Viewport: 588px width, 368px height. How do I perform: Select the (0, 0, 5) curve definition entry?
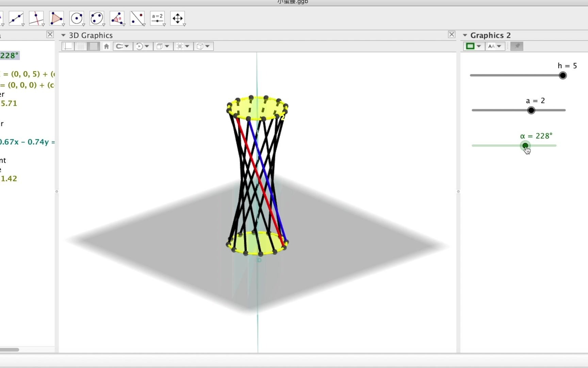pyautogui.click(x=27, y=74)
